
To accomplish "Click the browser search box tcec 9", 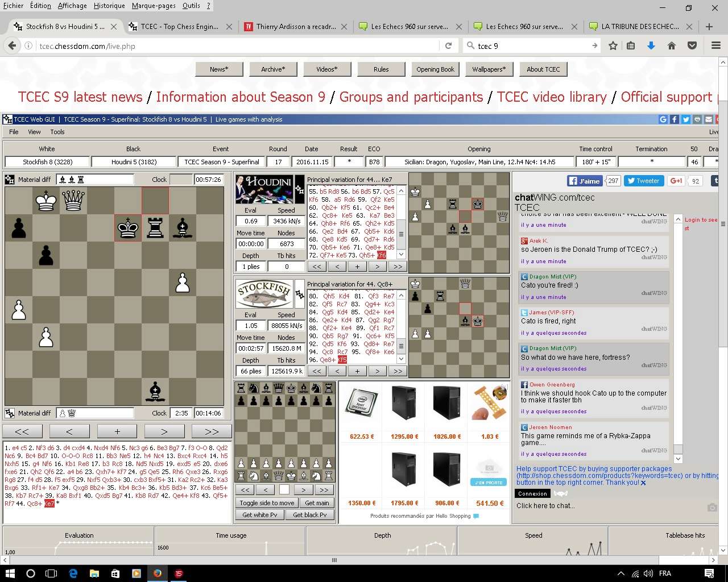I will [x=530, y=46].
